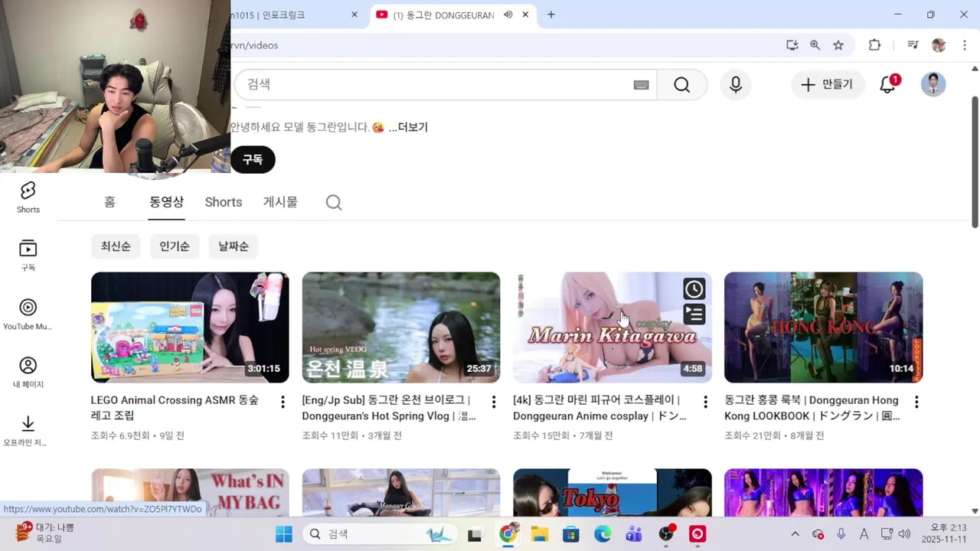The image size is (980, 551).
Task: Mute the 동그란 DONGGEURAN tab audio
Action: point(508,15)
